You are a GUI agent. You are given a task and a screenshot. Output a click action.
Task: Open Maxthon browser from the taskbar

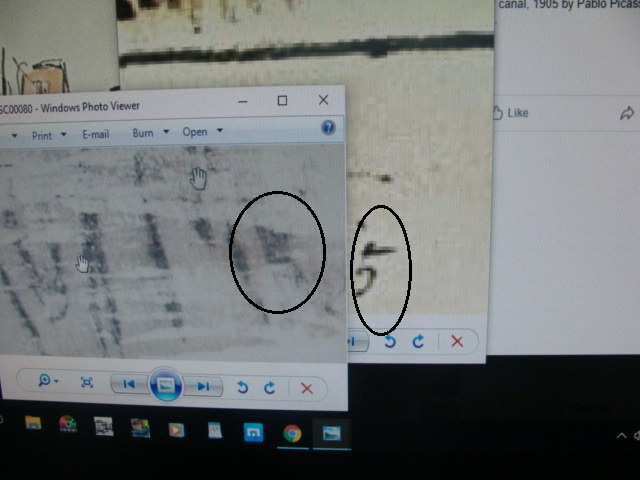(x=253, y=432)
